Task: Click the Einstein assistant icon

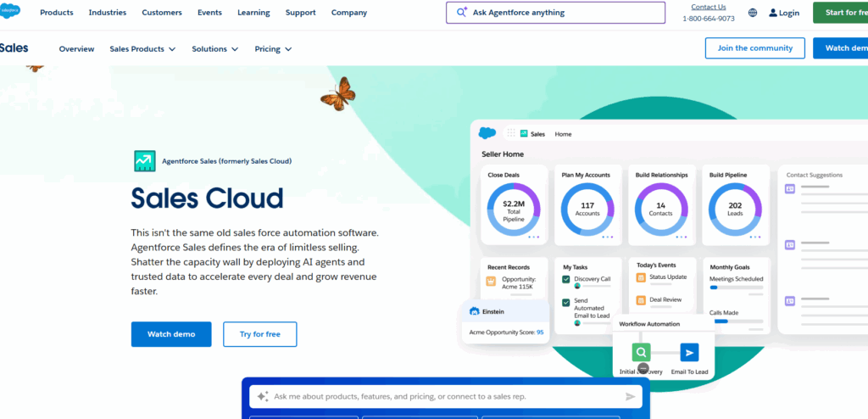Action: coord(475,311)
